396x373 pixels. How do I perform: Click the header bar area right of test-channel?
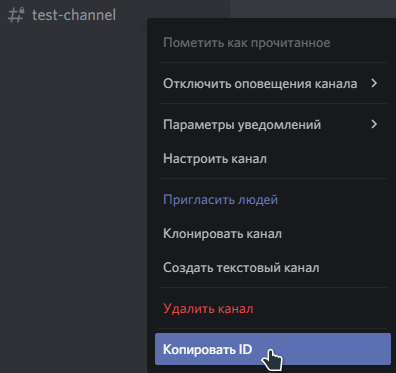(313, 9)
